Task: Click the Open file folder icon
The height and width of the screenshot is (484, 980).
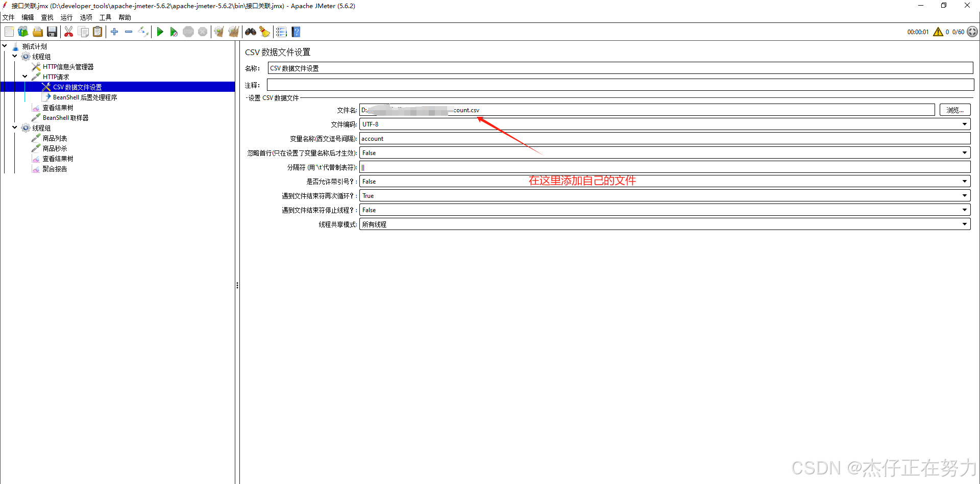Action: [x=38, y=32]
